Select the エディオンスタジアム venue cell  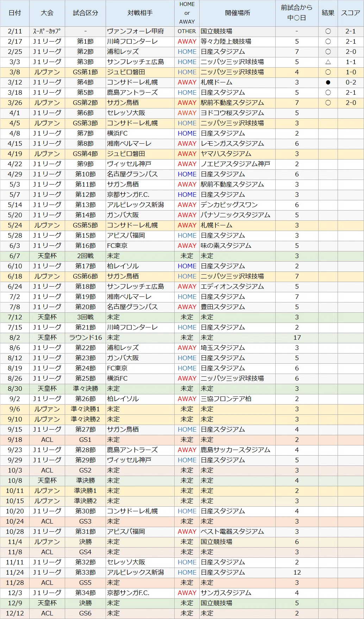(x=238, y=287)
